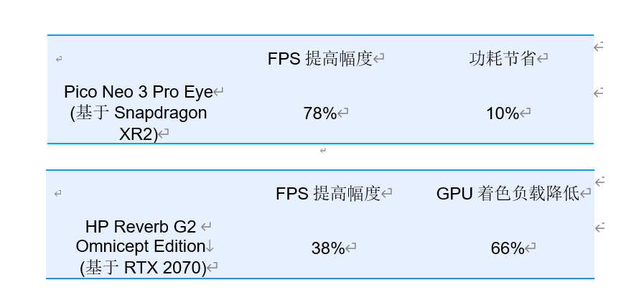Image resolution: width=644 pixels, height=295 pixels.
Task: Select the 66% GPU load cell
Action: (x=508, y=248)
